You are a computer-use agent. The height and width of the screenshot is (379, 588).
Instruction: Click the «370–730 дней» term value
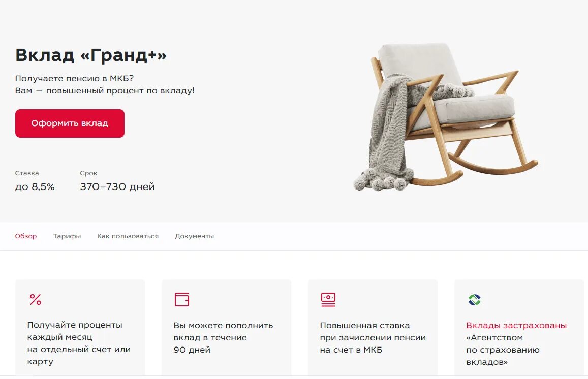117,186
